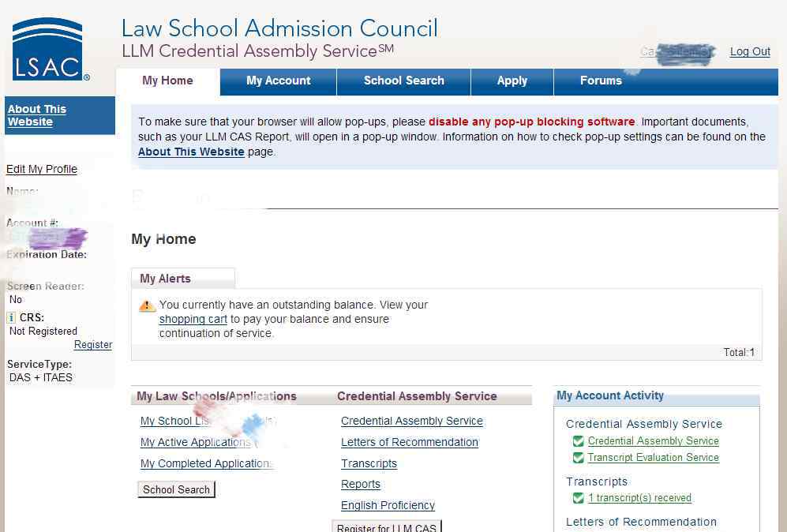787x532 pixels.
Task: Click the 'Expiration Date:' label
Action: [x=46, y=254]
